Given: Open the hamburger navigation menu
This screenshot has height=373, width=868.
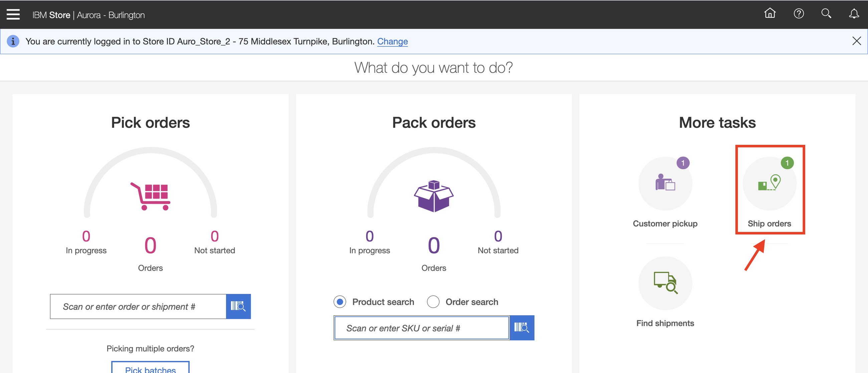Looking at the screenshot, I should (x=13, y=14).
